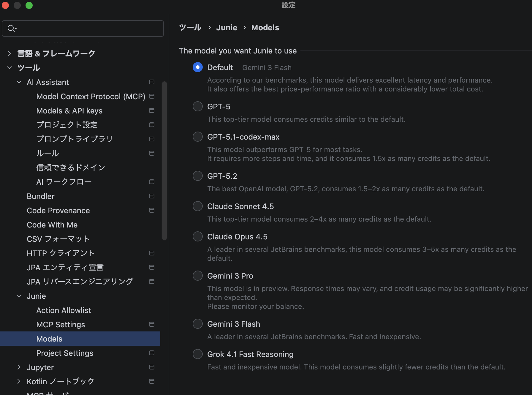This screenshot has width=532, height=395.
Task: Click project-level icon next to Bundler
Action: [x=151, y=196]
